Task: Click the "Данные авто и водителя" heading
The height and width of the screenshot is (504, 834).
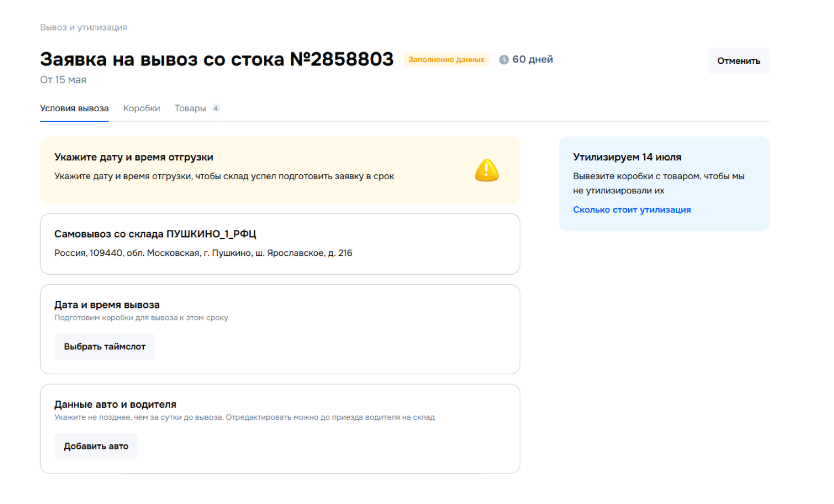Action: tap(115, 404)
